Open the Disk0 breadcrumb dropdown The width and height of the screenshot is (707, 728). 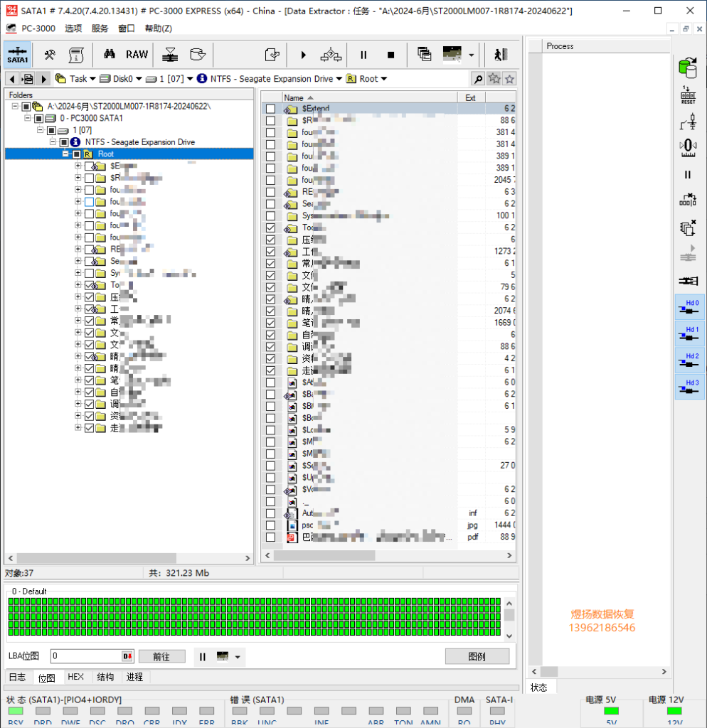coord(139,79)
